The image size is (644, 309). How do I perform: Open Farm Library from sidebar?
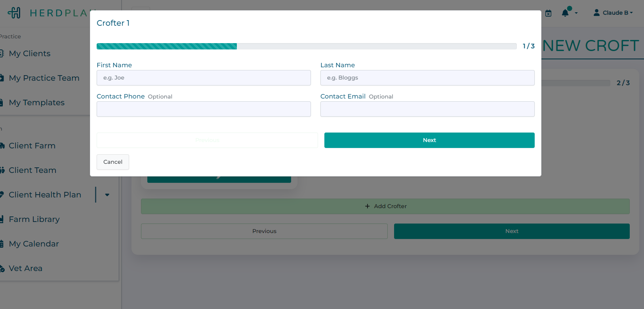pyautogui.click(x=34, y=219)
